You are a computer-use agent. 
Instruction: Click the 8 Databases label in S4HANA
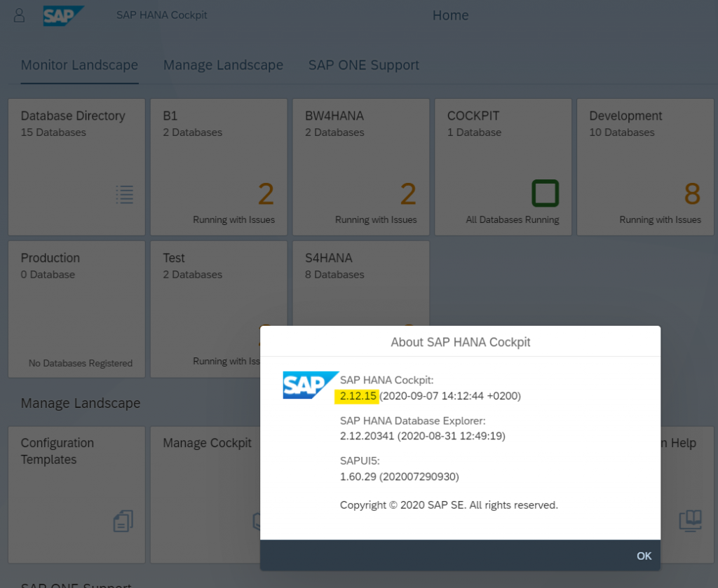click(334, 275)
